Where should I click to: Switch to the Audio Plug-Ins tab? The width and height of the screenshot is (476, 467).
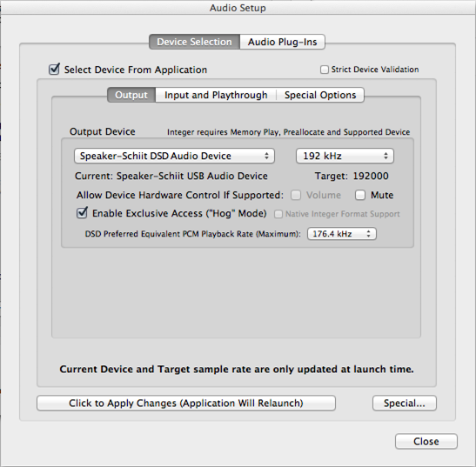(x=282, y=42)
